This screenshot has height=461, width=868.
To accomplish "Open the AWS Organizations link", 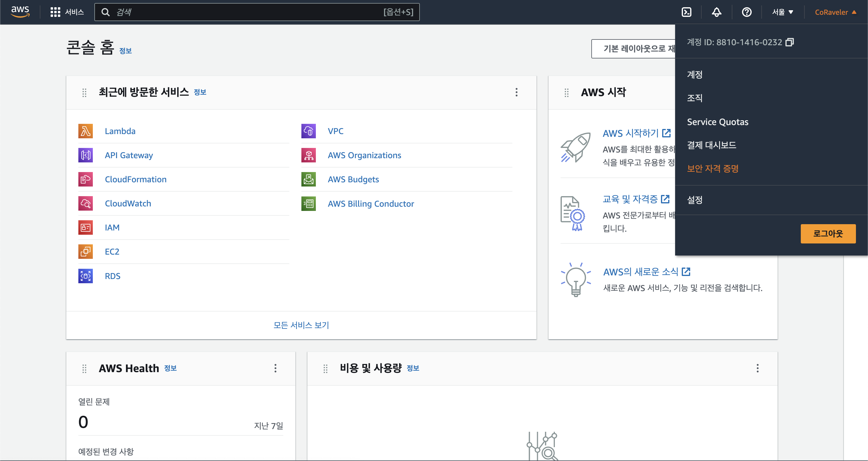I will tap(364, 155).
